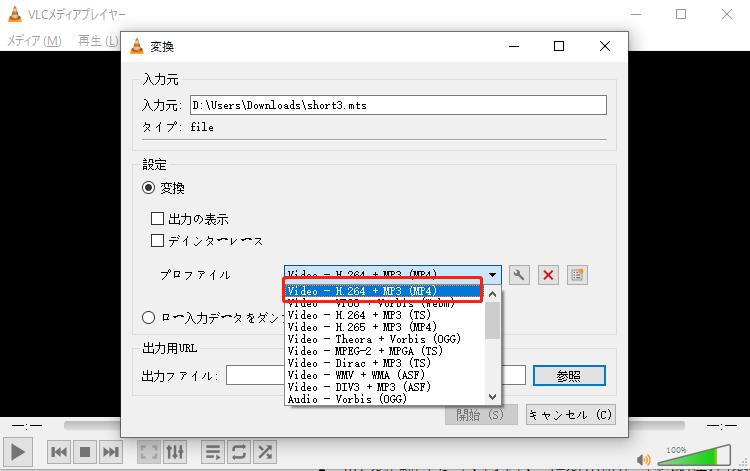Choose Video - Dirac + MP3 (TS) profile
Screen dimensions: 750x471
click(385, 363)
